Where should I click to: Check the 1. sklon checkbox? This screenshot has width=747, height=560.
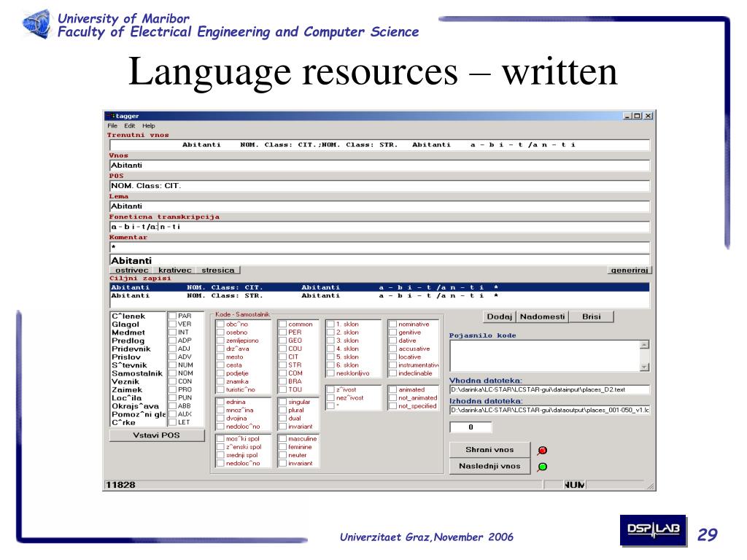330,324
